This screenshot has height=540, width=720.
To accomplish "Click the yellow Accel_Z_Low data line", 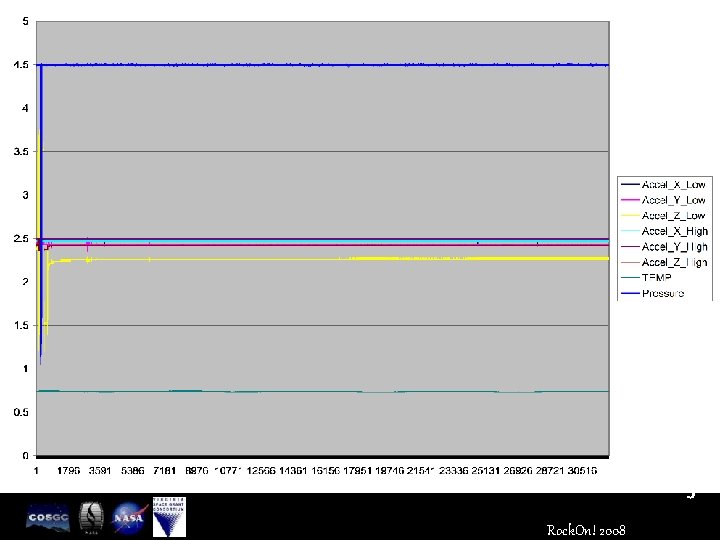I will coord(321,259).
